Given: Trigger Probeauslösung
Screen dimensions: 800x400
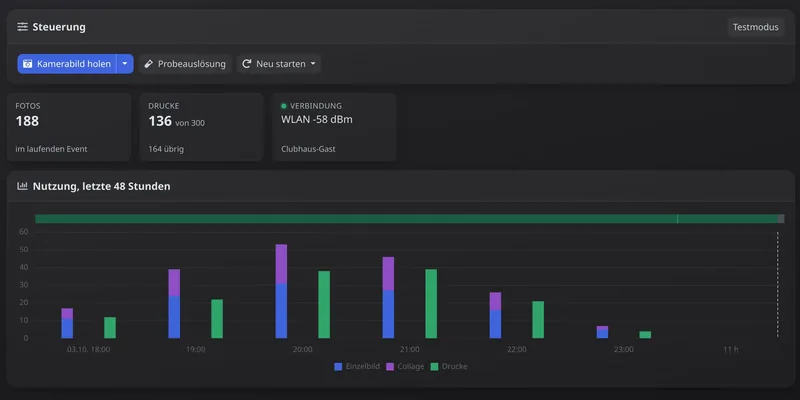Looking at the screenshot, I should coord(185,64).
